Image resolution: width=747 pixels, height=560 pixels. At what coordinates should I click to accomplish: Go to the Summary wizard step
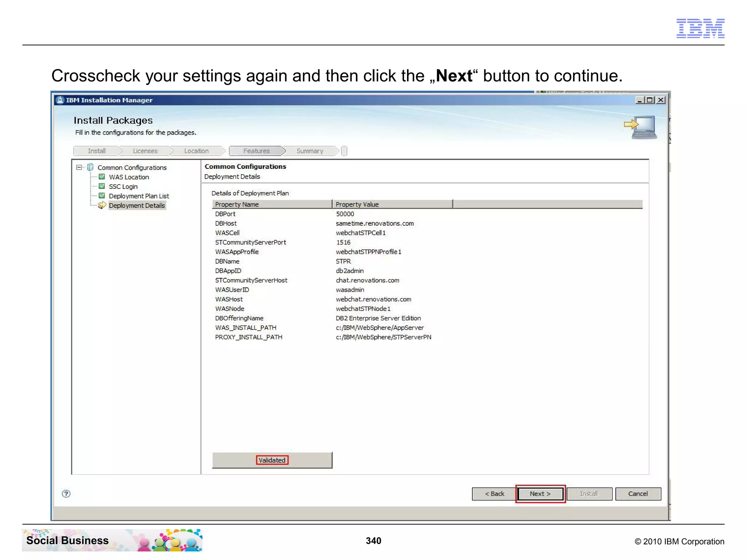click(310, 151)
